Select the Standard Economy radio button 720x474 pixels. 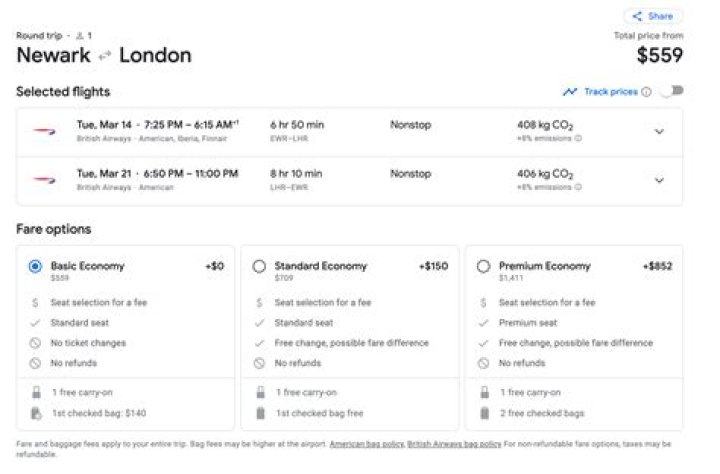tap(260, 267)
